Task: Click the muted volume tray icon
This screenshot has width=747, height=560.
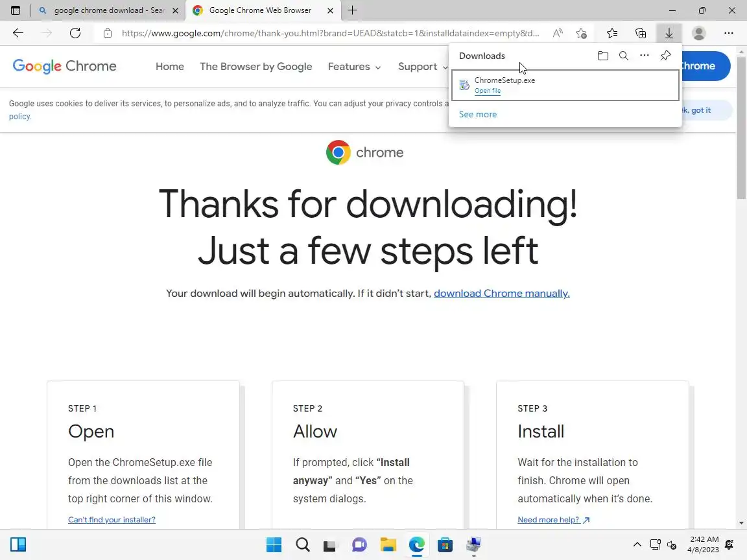Action: [x=672, y=544]
